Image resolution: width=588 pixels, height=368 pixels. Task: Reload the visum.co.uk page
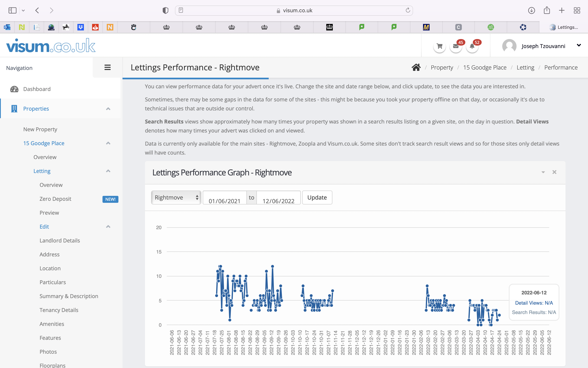[408, 10]
